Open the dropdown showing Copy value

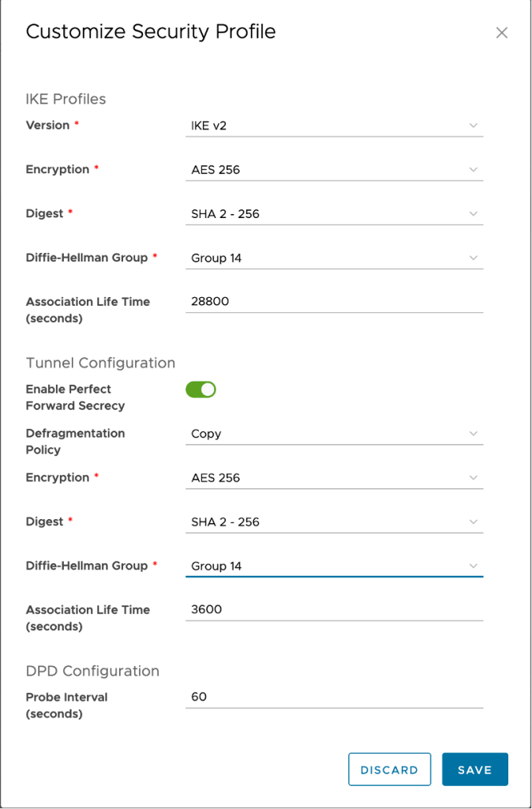(x=324, y=434)
